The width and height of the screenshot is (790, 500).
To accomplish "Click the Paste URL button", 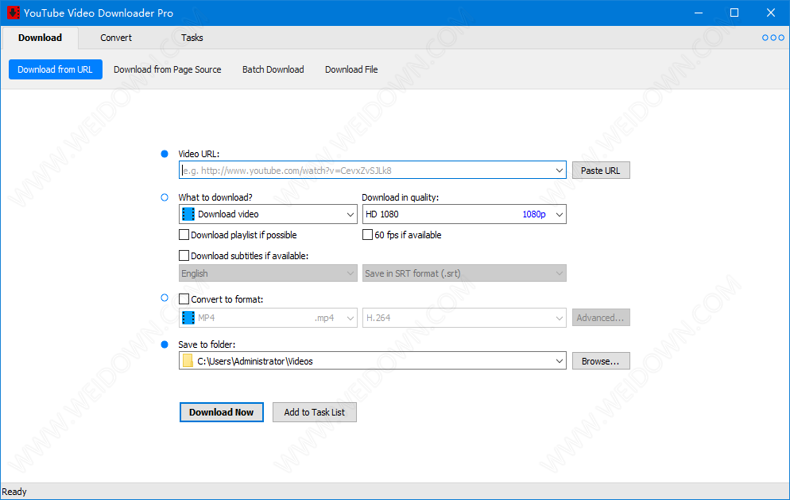I will 601,170.
